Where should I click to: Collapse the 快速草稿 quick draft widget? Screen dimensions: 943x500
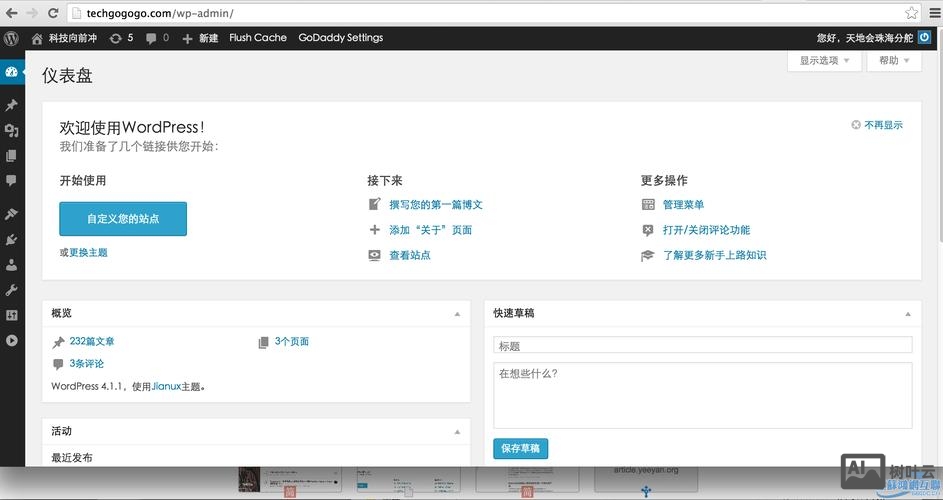pyautogui.click(x=908, y=314)
